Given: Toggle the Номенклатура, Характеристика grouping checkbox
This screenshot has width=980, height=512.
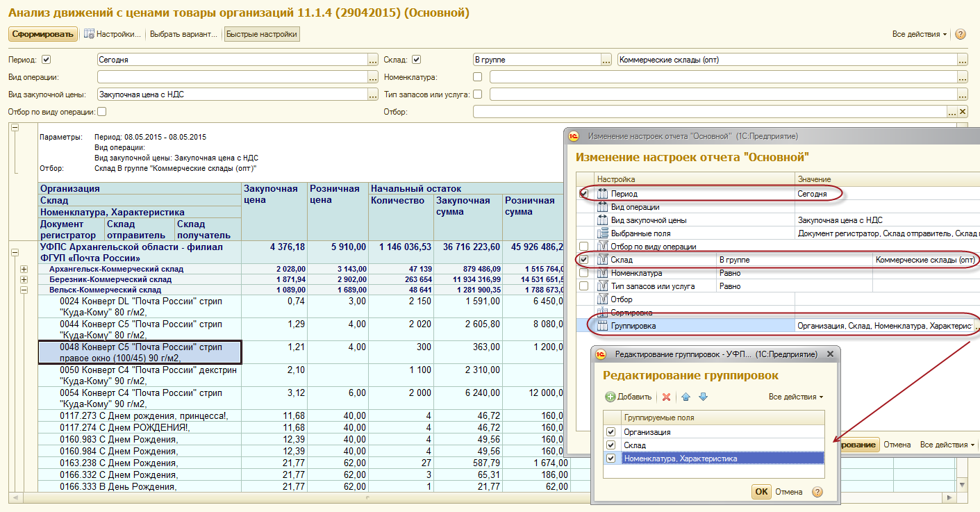Looking at the screenshot, I should click(x=611, y=459).
